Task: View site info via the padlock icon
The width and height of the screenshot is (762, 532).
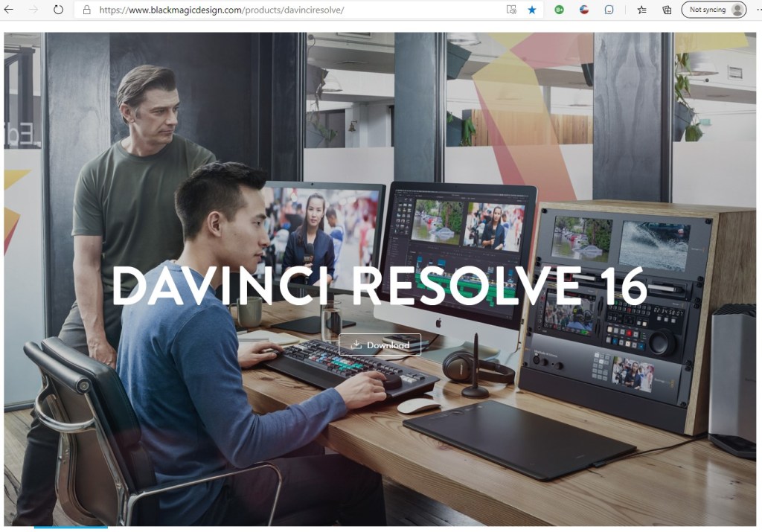Action: (86, 10)
